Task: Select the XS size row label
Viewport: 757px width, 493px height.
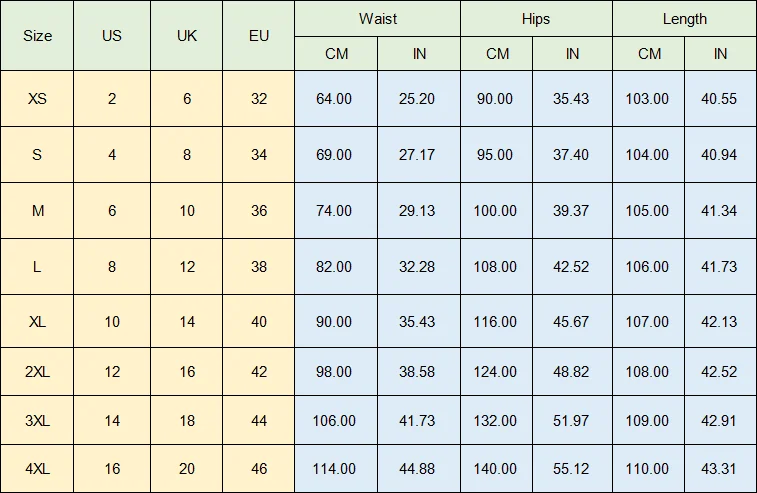Action: (x=37, y=99)
